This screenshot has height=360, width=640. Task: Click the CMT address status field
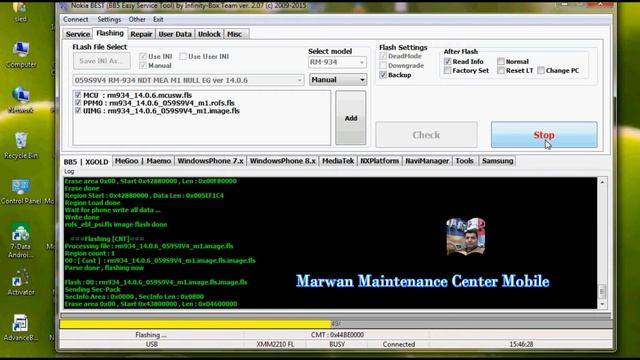coord(337,335)
